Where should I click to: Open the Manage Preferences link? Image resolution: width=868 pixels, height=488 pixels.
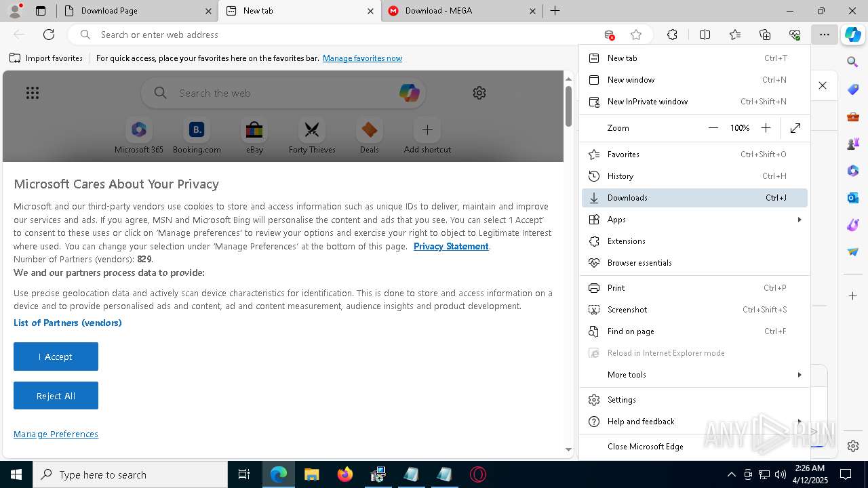pos(56,434)
